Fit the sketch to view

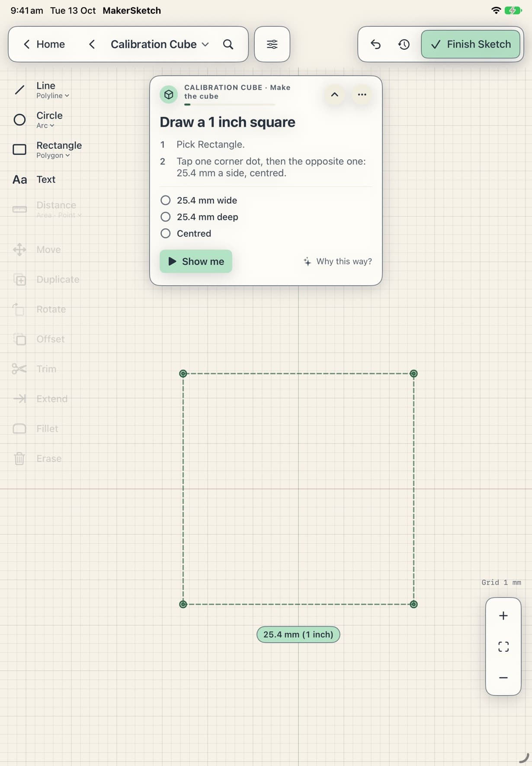tap(503, 647)
